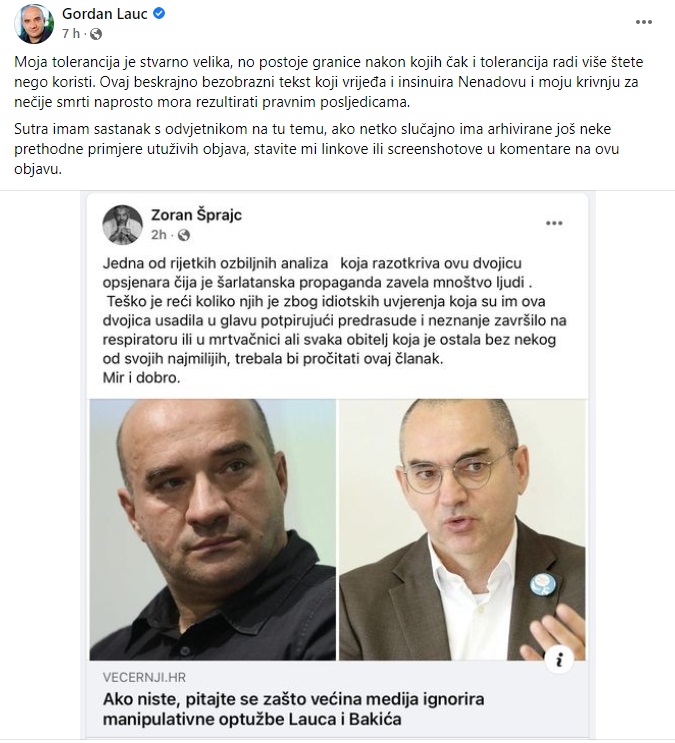This screenshot has height=743, width=675.
Task: Click the first paragraph starting Moja tolerancija
Action: click(x=328, y=82)
